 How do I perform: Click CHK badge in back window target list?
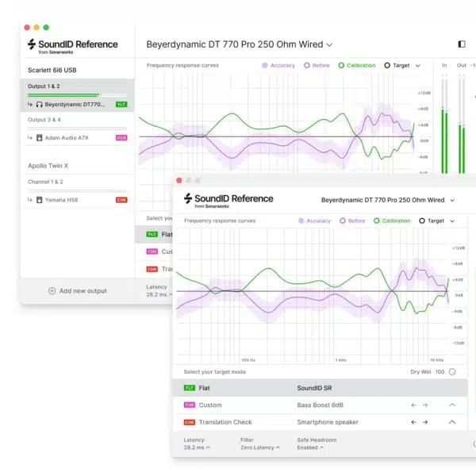click(152, 269)
